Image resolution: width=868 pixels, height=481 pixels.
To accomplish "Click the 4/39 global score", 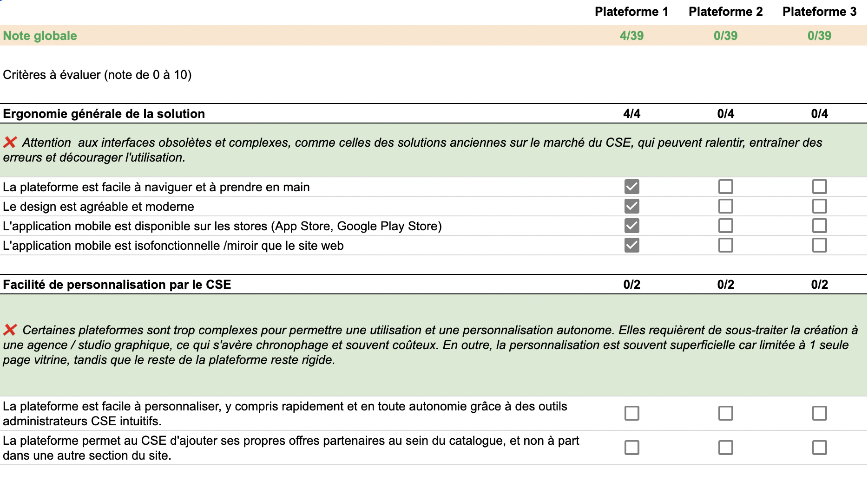I will tap(631, 36).
